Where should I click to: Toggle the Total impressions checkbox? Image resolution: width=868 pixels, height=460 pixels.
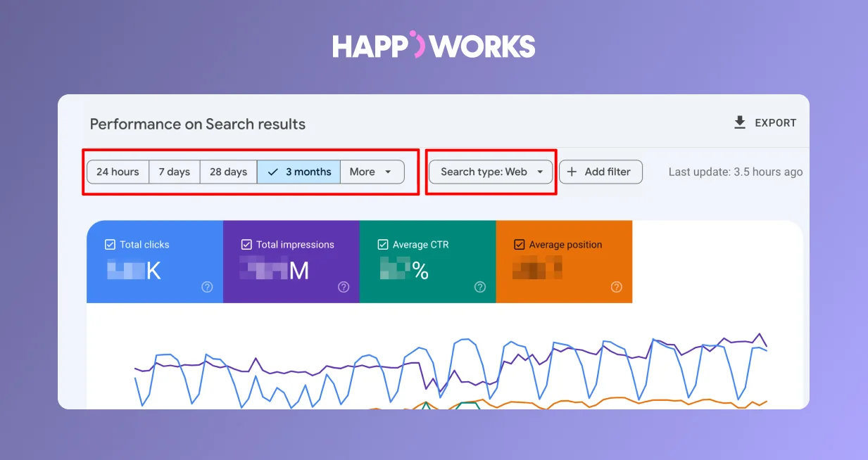(x=246, y=245)
